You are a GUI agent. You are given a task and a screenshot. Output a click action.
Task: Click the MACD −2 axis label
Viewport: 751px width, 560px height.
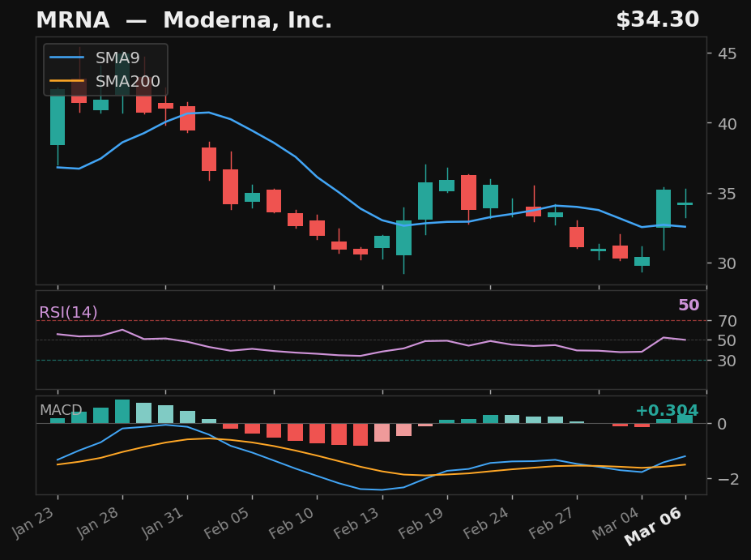728,479
